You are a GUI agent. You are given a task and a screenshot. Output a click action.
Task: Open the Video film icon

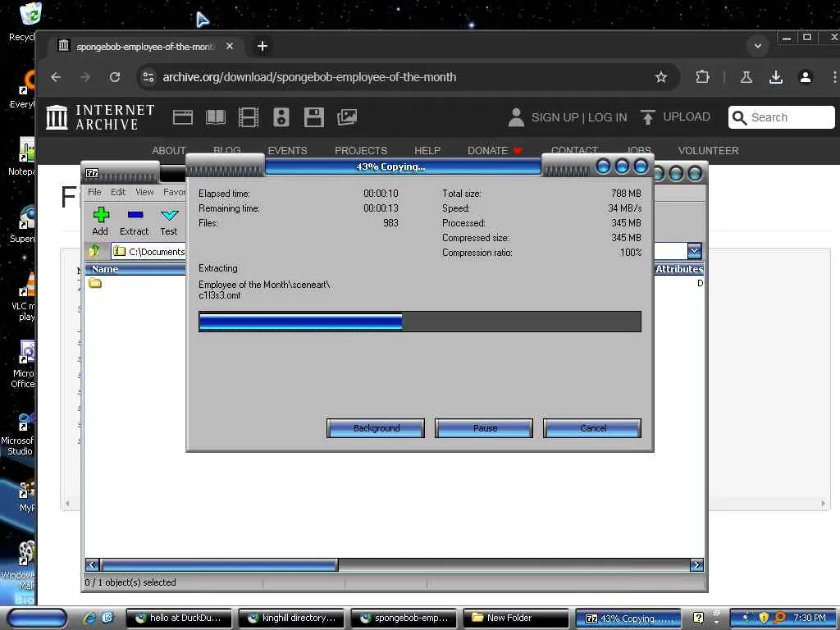pyautogui.click(x=248, y=117)
